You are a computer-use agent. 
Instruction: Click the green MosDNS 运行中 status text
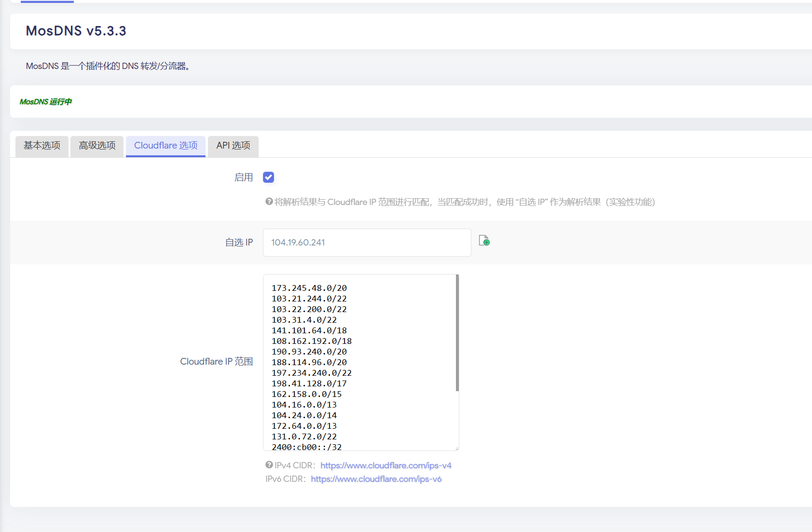click(46, 102)
